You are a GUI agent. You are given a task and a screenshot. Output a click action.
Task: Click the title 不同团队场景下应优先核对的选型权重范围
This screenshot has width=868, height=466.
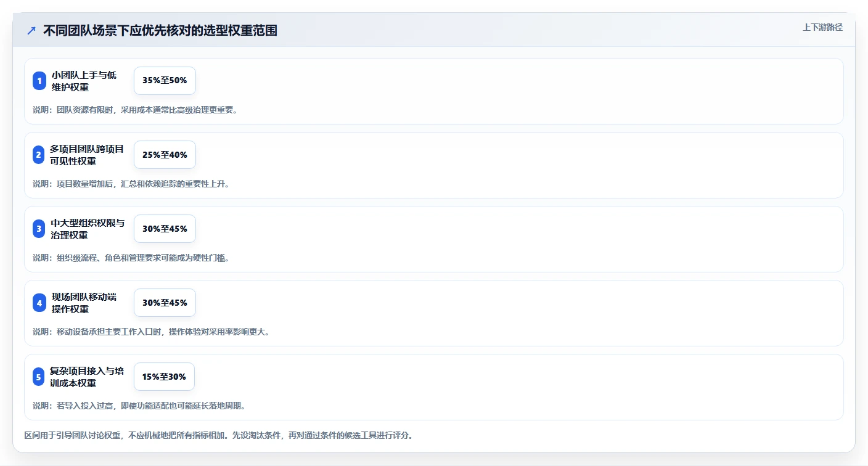(x=160, y=30)
